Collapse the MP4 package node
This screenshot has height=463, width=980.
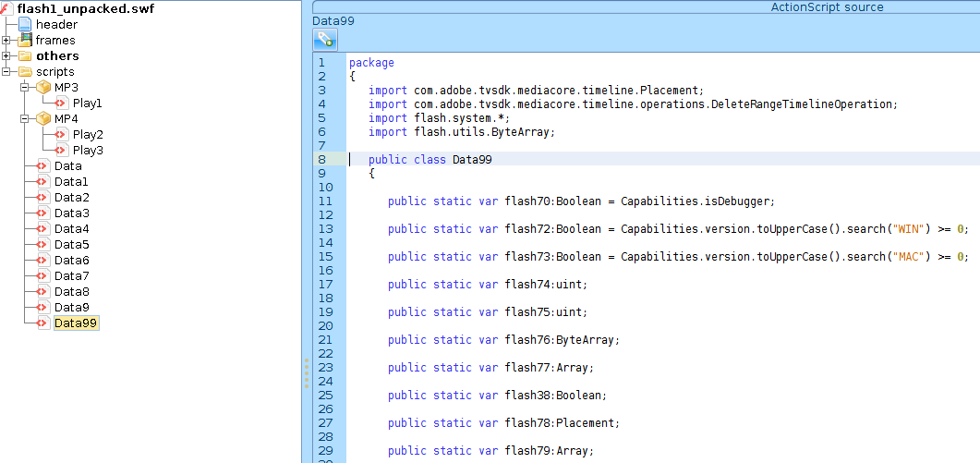(25, 118)
